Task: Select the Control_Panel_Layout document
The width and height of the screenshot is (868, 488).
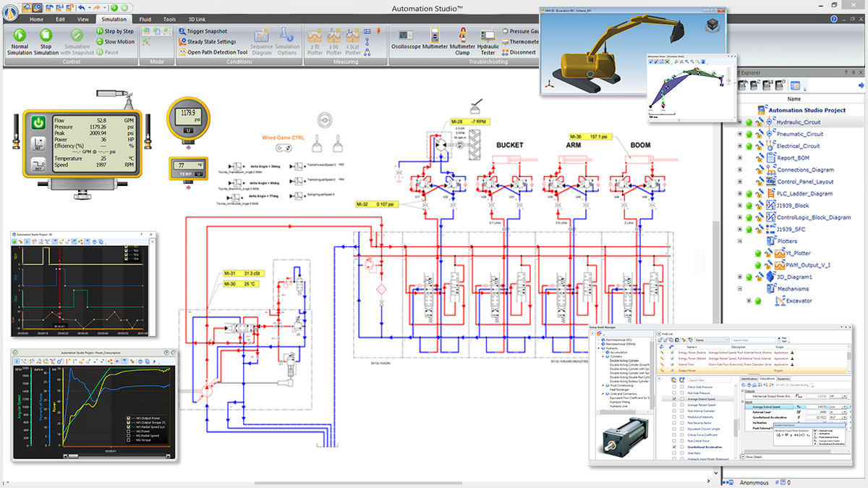Action: [x=805, y=182]
